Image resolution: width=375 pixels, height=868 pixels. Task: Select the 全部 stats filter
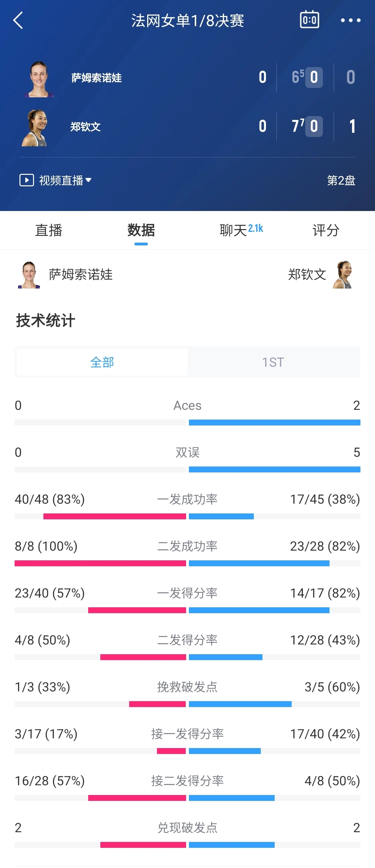point(102,362)
